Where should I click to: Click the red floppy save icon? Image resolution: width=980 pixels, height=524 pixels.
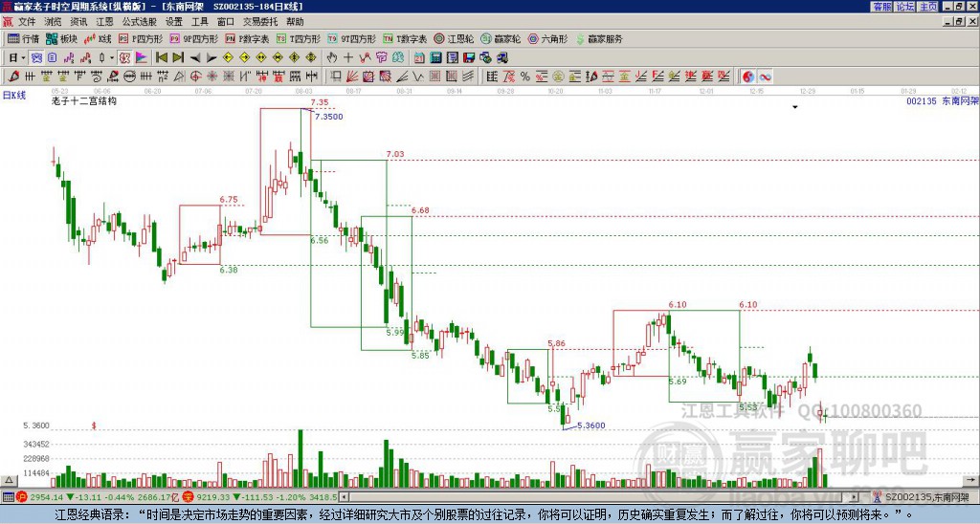pos(469,58)
